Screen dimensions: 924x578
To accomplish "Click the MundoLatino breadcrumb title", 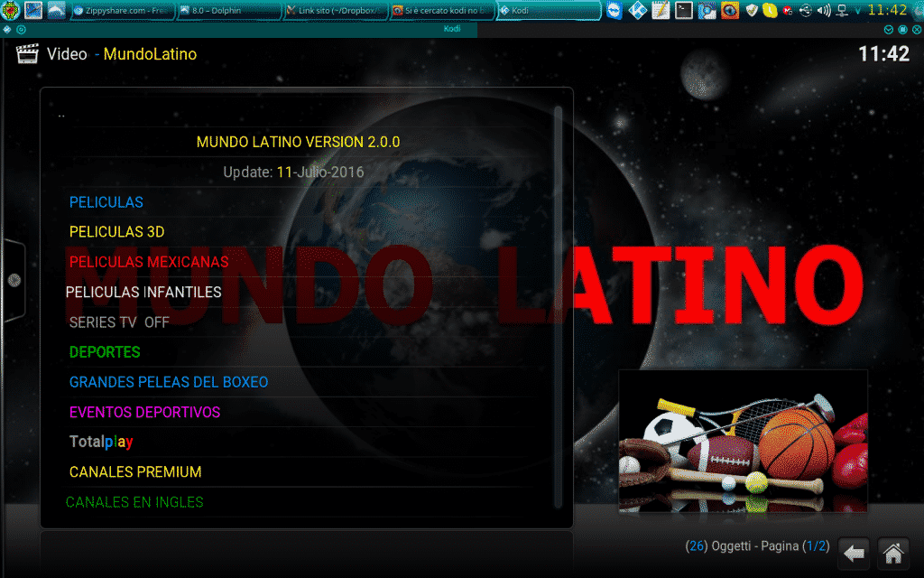I will click(150, 54).
